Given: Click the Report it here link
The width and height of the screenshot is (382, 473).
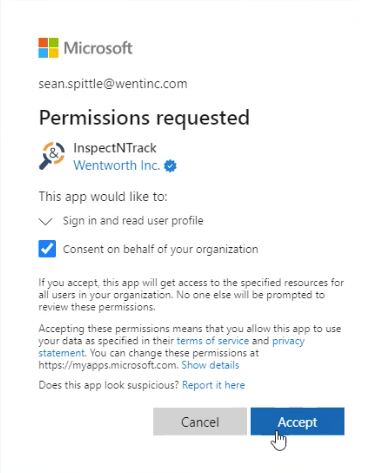Looking at the screenshot, I should (213, 385).
